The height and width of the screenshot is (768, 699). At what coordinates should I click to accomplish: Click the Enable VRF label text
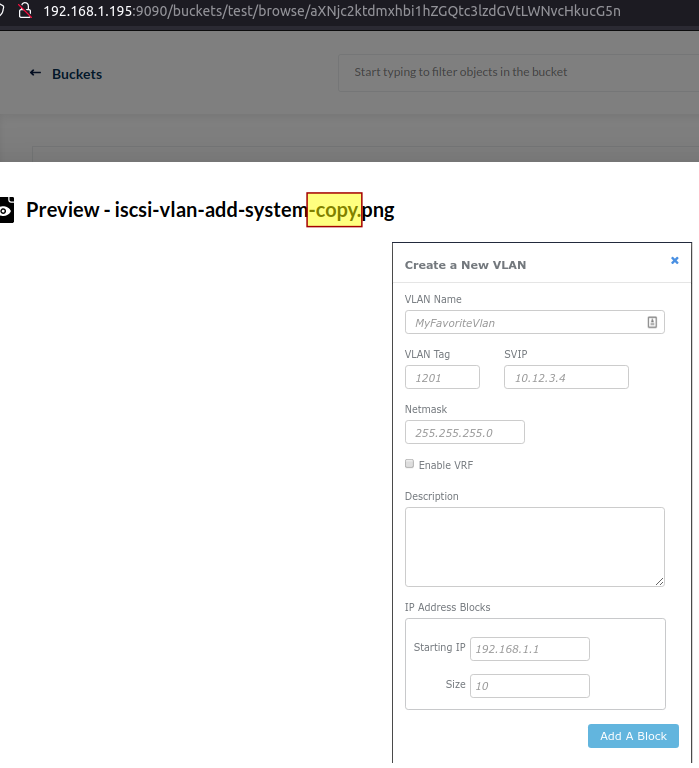pos(446,465)
